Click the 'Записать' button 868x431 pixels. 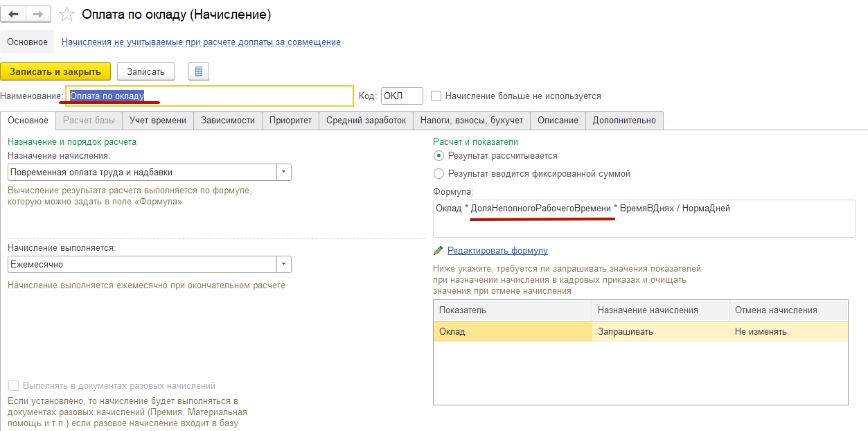click(x=145, y=71)
